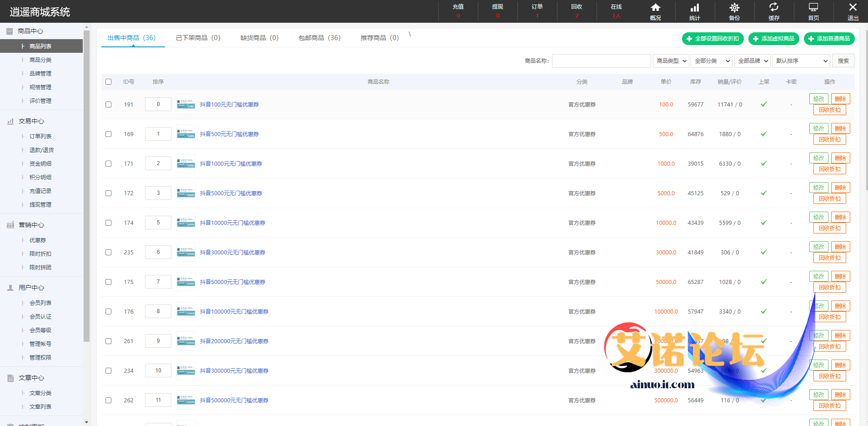This screenshot has height=426, width=868.
Task: Switch to the 包邮商品 (36) tab
Action: coord(319,38)
